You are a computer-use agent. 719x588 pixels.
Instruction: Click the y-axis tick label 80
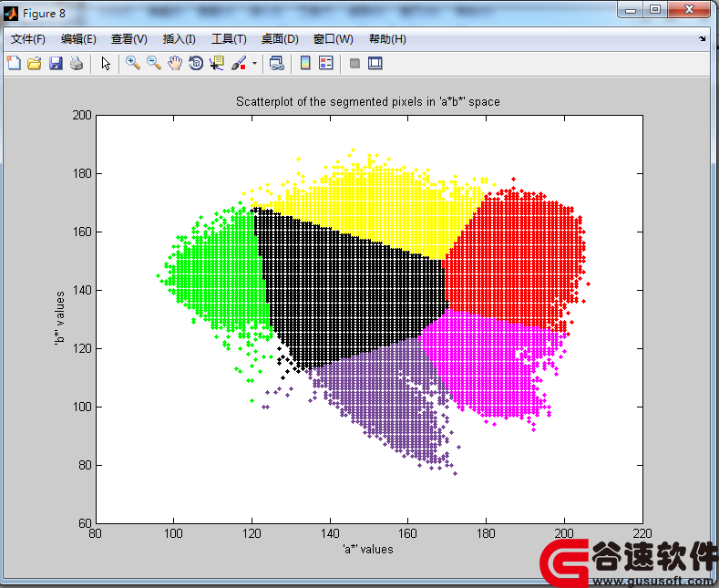[x=86, y=465]
